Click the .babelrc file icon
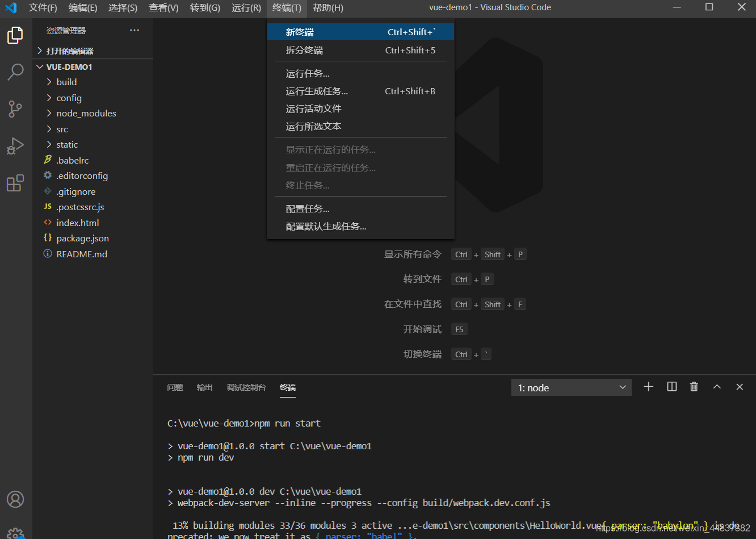Screen dimensions: 756x539 [x=48, y=160]
